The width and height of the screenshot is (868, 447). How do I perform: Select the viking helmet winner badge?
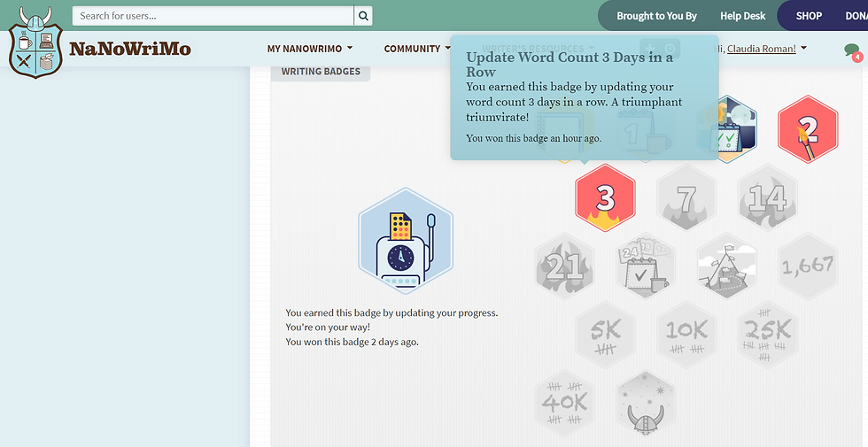coord(646,404)
